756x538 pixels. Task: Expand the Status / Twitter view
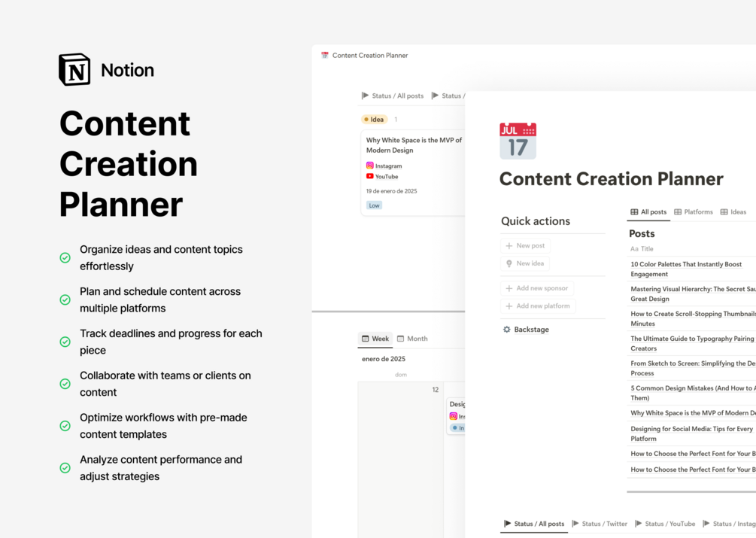click(599, 524)
